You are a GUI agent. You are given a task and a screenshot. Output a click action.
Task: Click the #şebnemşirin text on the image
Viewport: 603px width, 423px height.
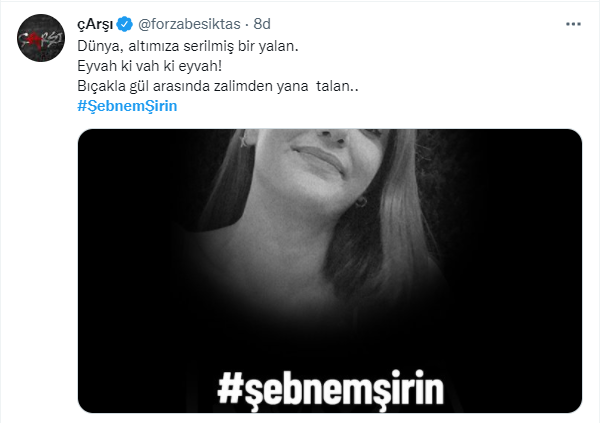coord(330,388)
